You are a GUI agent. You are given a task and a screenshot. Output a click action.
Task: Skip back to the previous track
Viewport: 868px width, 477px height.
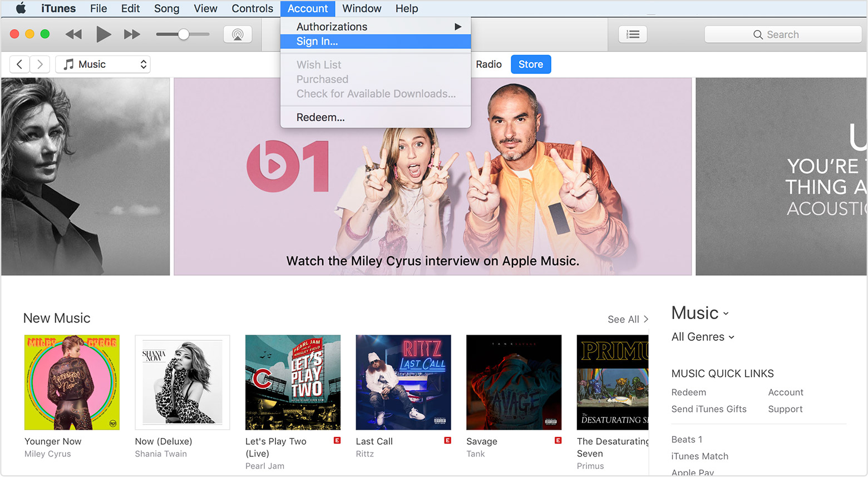point(73,34)
